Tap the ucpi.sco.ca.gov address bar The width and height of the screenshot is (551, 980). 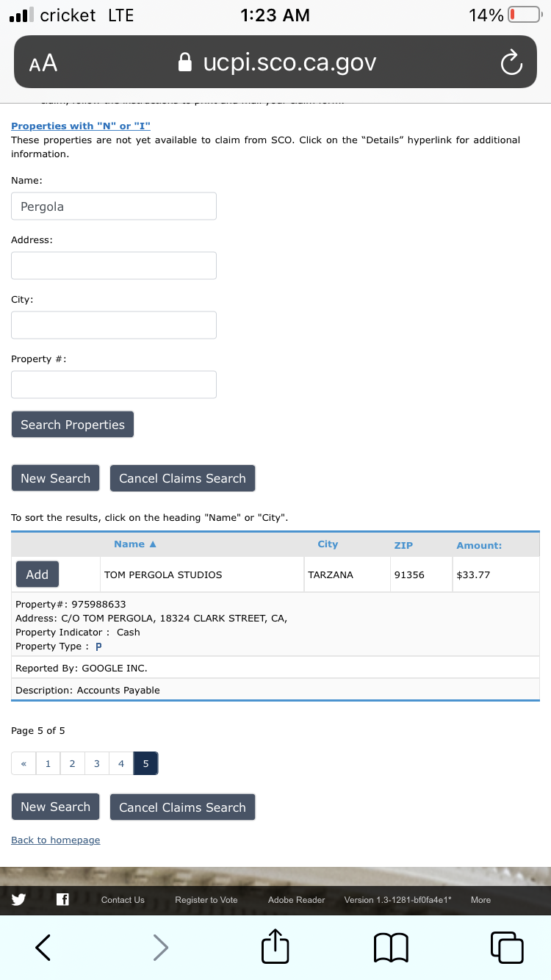[275, 62]
